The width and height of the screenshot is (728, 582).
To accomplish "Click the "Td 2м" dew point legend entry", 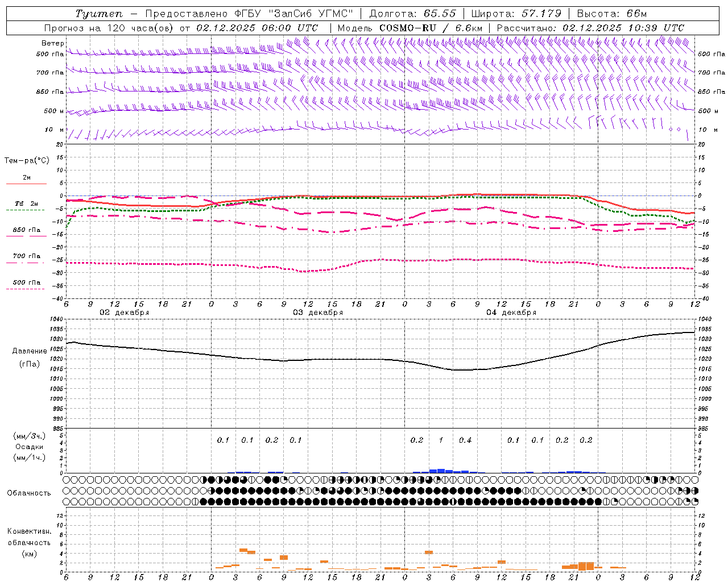I will click(27, 203).
